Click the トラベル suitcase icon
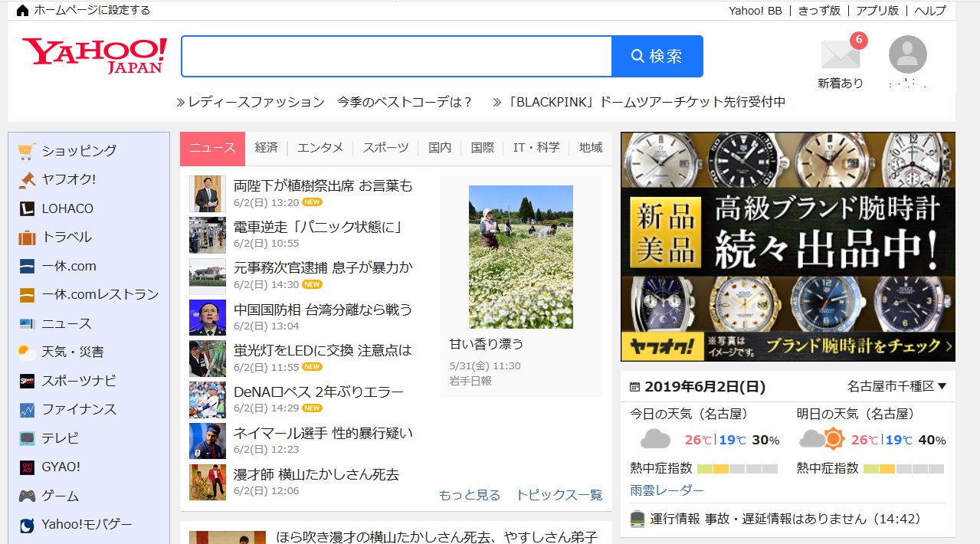The image size is (980, 544). coord(27,237)
